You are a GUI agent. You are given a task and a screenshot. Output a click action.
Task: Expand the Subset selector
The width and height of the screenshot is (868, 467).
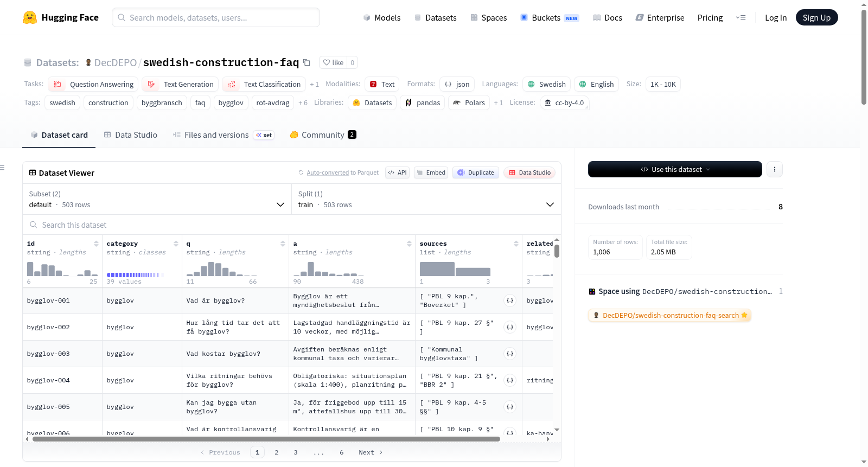157,199
